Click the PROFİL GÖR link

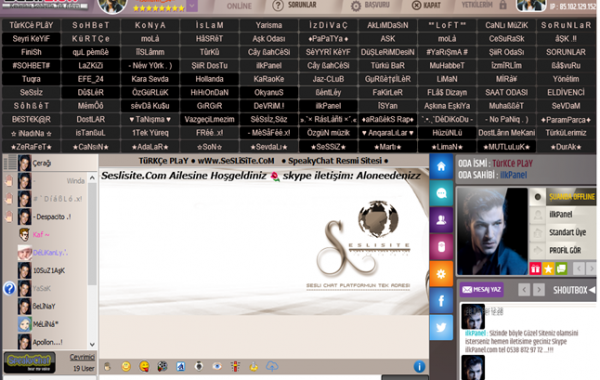click(x=565, y=250)
